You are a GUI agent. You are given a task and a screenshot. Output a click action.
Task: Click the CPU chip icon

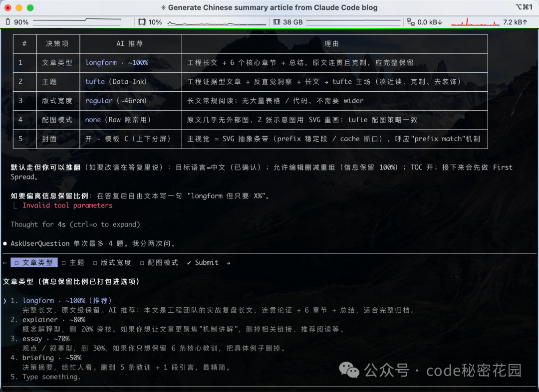point(142,22)
